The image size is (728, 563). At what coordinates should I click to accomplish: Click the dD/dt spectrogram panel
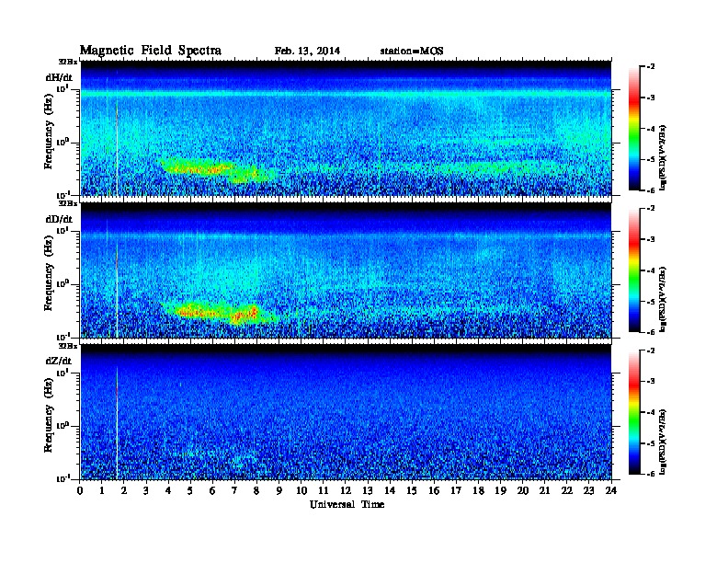point(346,270)
